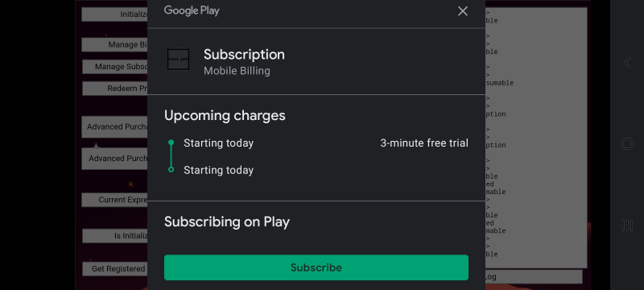Viewport: 644px width, 290px height.
Task: Click the Manage Billing button behind the dialog
Action: [114, 45]
